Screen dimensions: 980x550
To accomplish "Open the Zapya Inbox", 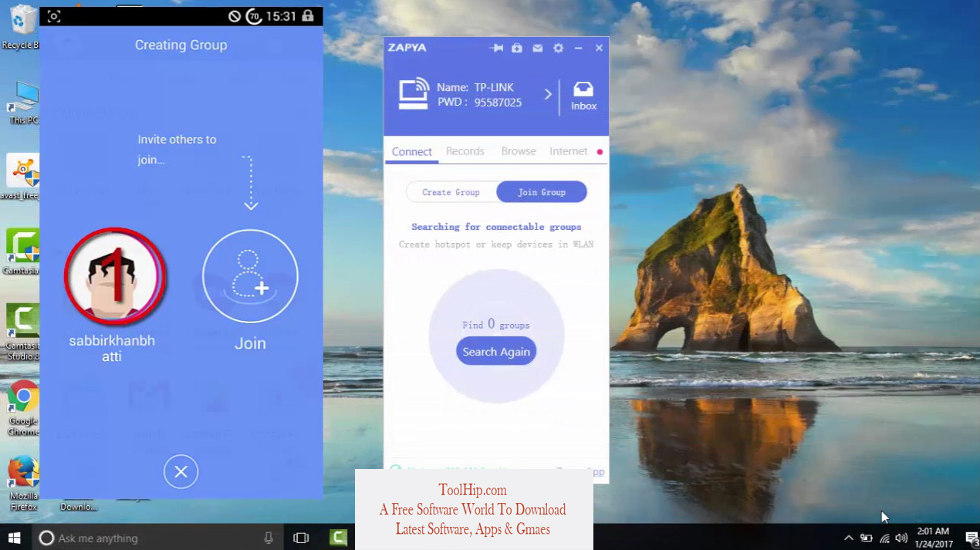I will pyautogui.click(x=583, y=96).
